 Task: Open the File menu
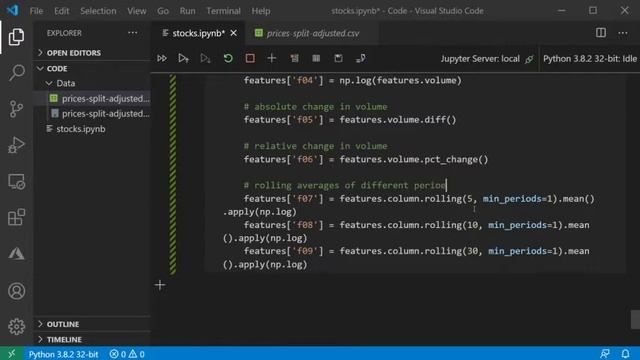click(x=36, y=11)
